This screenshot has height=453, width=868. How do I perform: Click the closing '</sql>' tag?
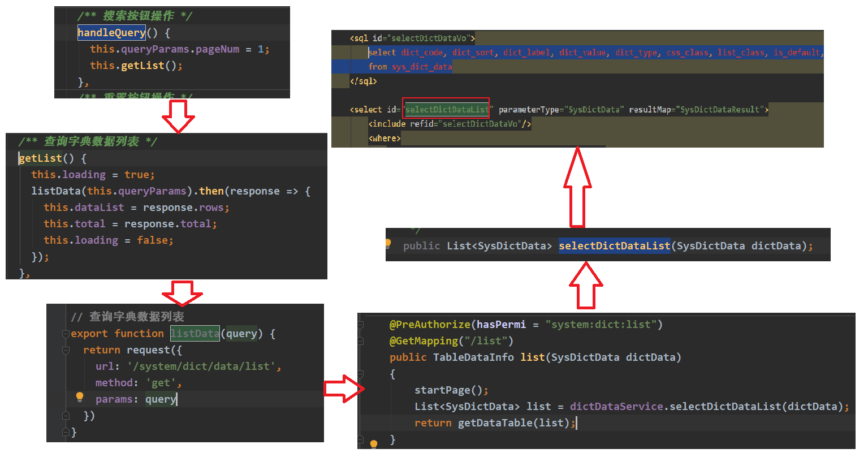364,81
